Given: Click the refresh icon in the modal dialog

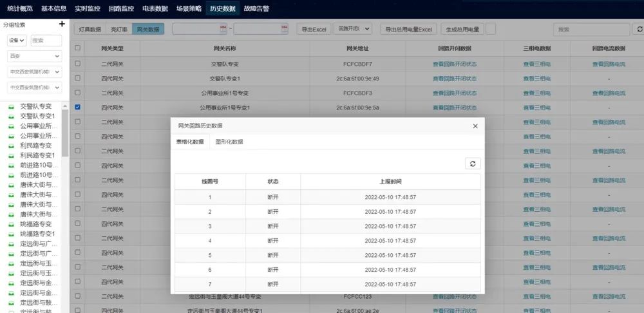Looking at the screenshot, I should (x=473, y=164).
